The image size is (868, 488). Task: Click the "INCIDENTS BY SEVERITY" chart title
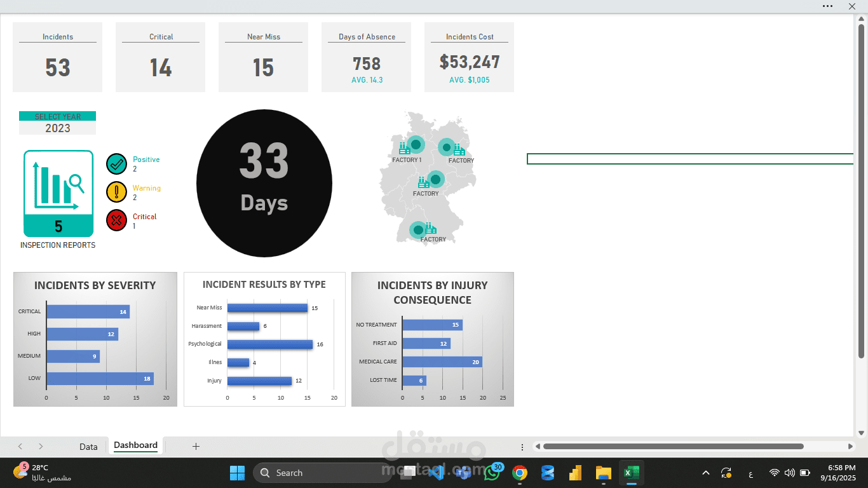point(95,285)
